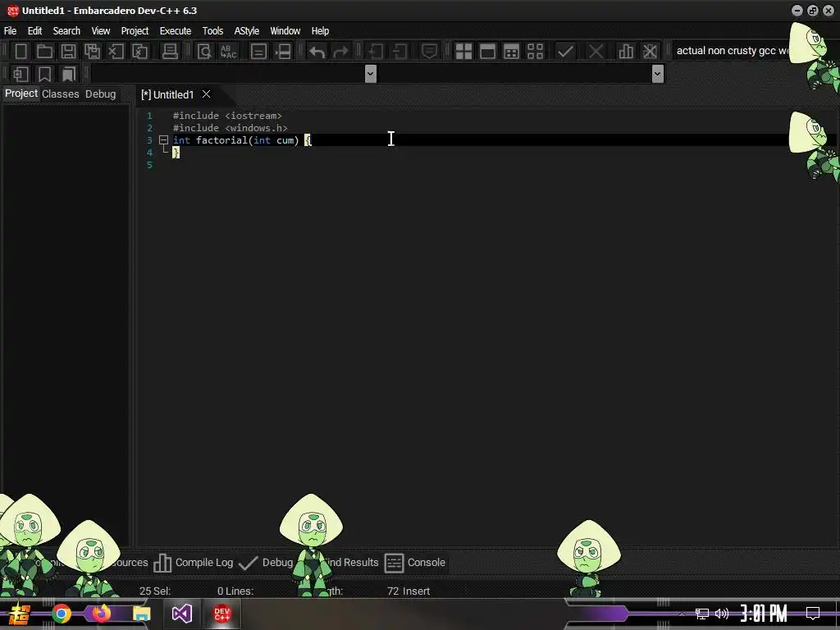Image resolution: width=840 pixels, height=630 pixels.
Task: Compile with the four-squares icon
Action: tap(463, 52)
